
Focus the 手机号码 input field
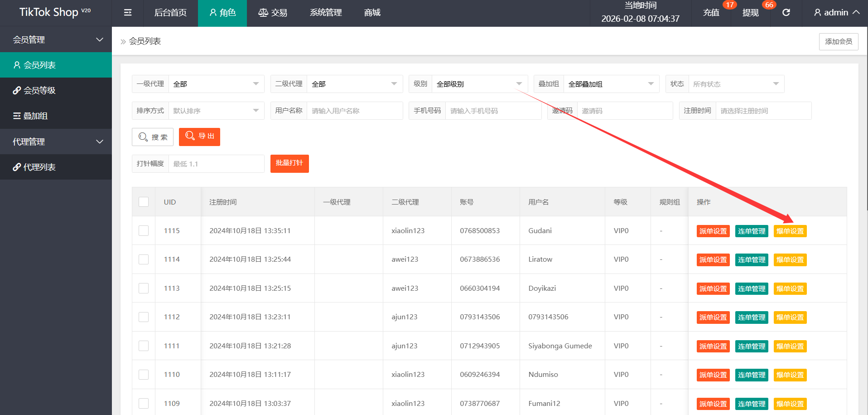pos(493,111)
